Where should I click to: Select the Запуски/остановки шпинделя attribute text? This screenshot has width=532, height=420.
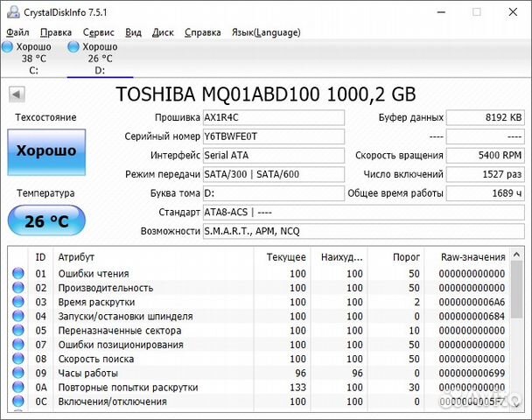(125, 317)
